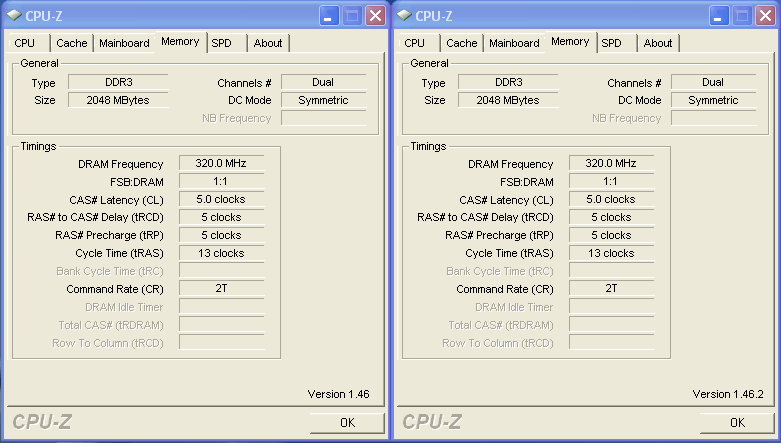This screenshot has width=781, height=443.
Task: Click the "Version 1.46" text in left window
Action: (339, 394)
